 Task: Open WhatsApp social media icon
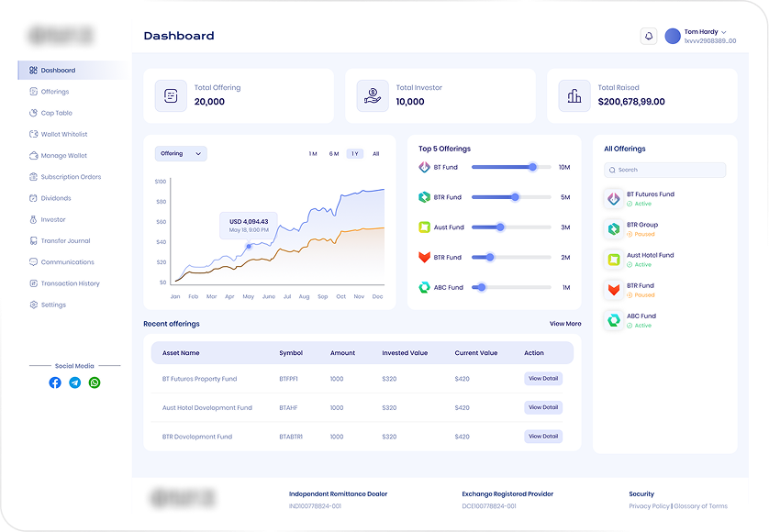click(95, 382)
